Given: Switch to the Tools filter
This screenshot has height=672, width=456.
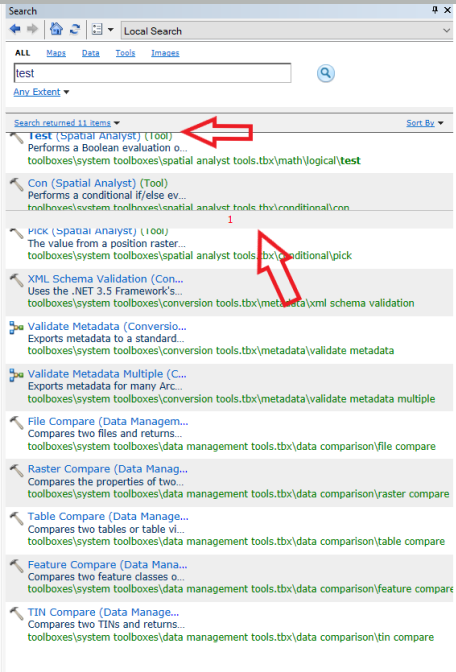Looking at the screenshot, I should click(125, 53).
